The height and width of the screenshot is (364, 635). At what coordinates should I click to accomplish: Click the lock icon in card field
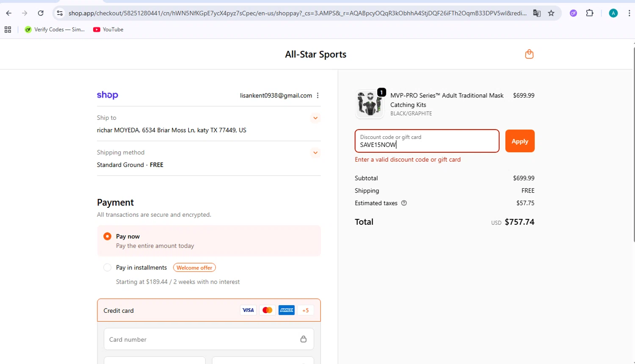(304, 339)
